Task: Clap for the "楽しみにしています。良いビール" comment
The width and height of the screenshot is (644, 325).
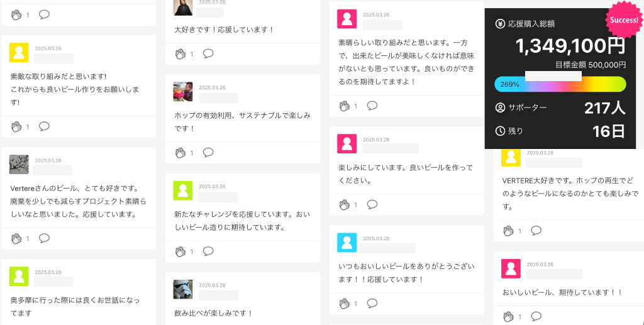Action: (x=345, y=205)
